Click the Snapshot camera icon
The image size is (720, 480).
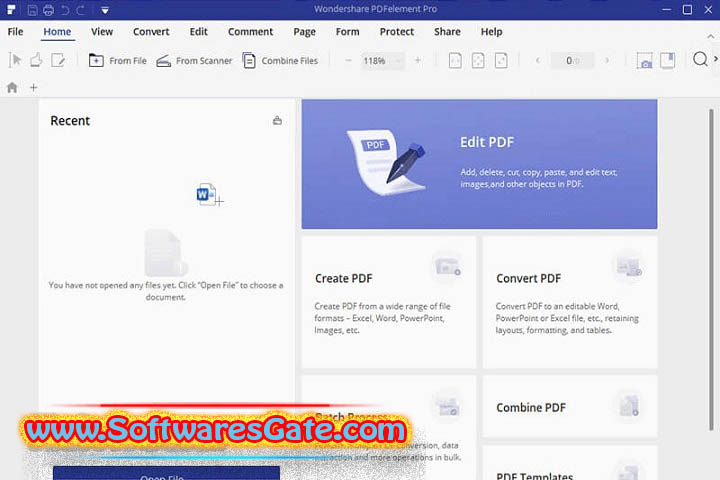[x=644, y=61]
